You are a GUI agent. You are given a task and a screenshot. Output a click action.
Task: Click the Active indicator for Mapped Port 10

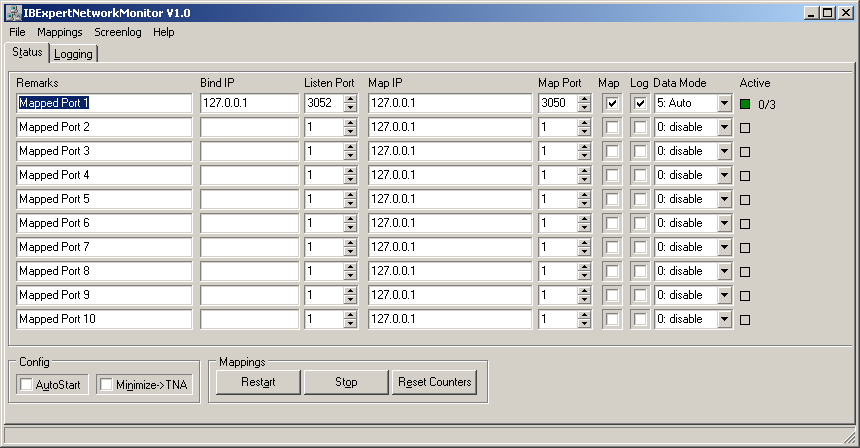click(x=745, y=320)
